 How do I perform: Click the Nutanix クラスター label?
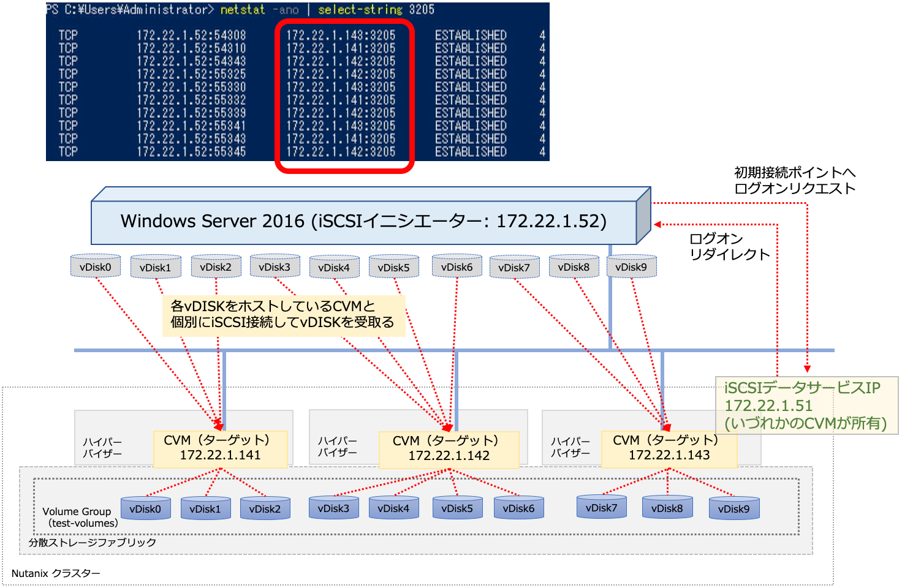[x=56, y=573]
